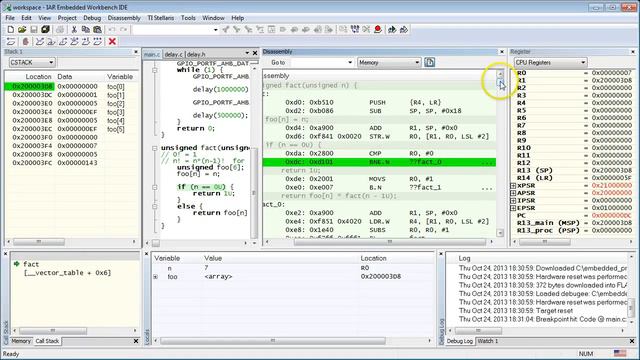Select the Call Stack tab

(47, 341)
